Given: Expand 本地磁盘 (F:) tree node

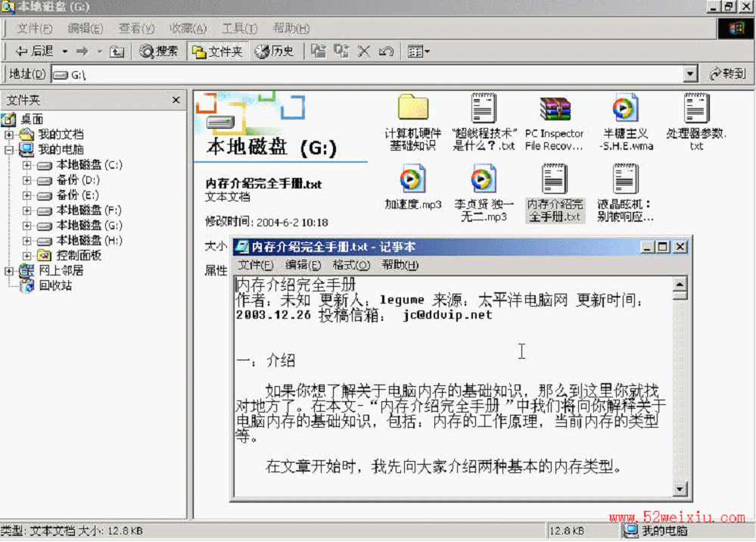Looking at the screenshot, I should click(27, 210).
